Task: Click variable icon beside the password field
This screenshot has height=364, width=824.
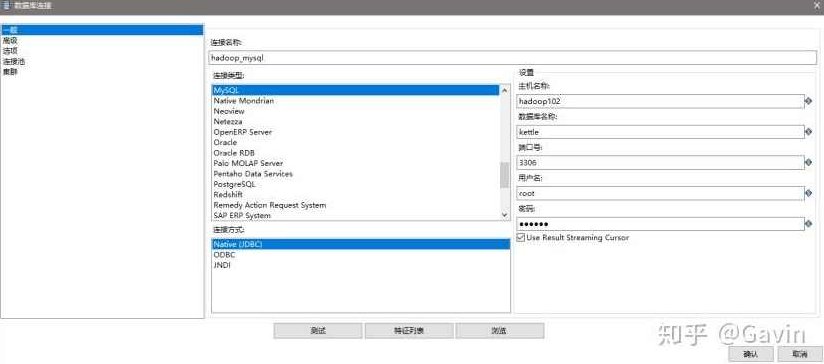Action: click(x=809, y=224)
